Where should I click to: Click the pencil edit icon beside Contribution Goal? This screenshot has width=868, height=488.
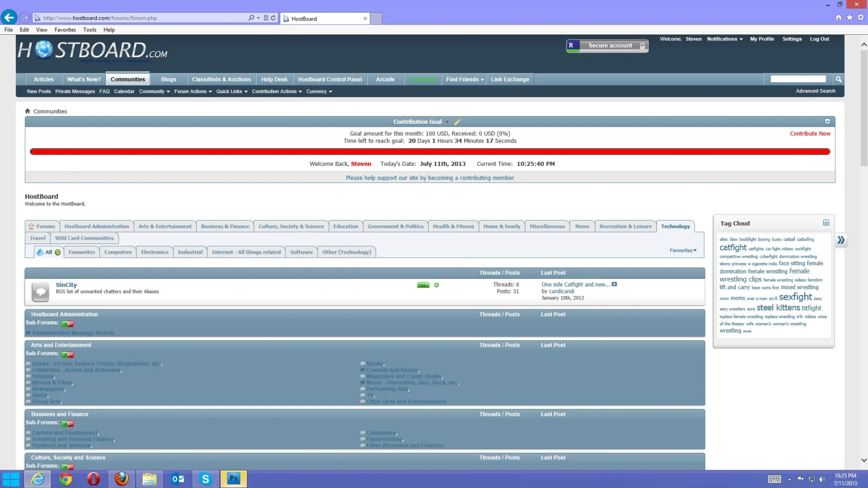(457, 122)
